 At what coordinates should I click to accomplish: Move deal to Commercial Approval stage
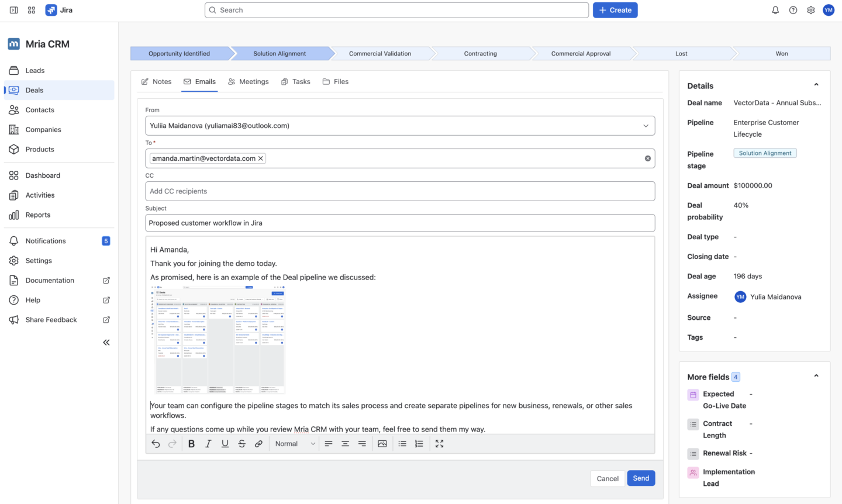pos(581,54)
